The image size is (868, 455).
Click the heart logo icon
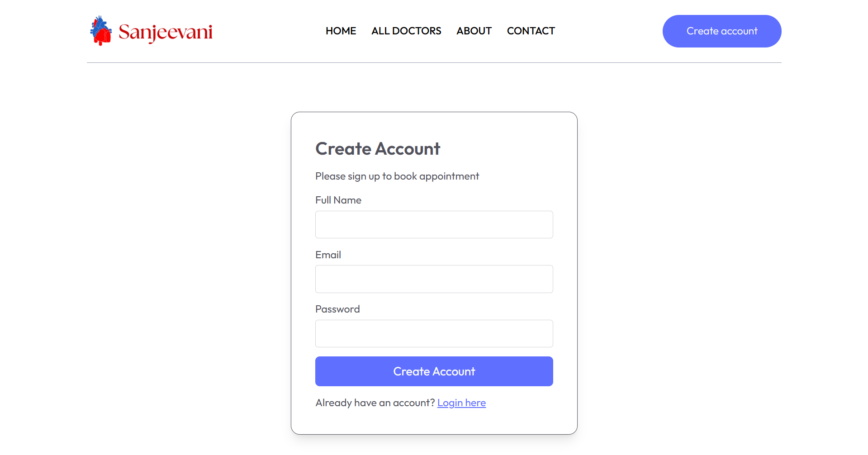click(101, 31)
